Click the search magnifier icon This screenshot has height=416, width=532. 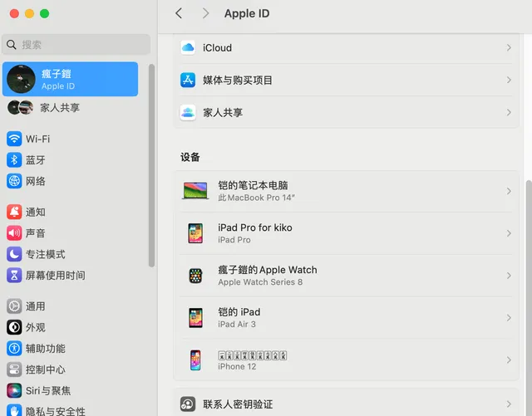point(12,44)
